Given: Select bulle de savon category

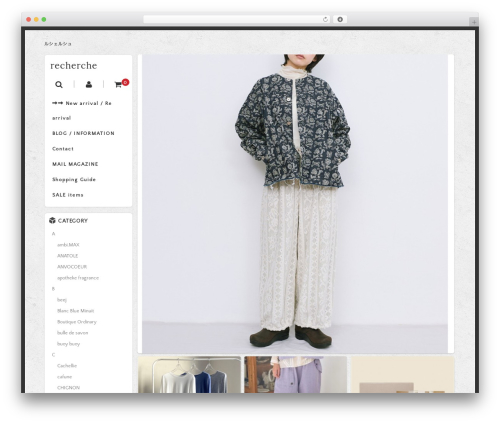Looking at the screenshot, I should [72, 333].
